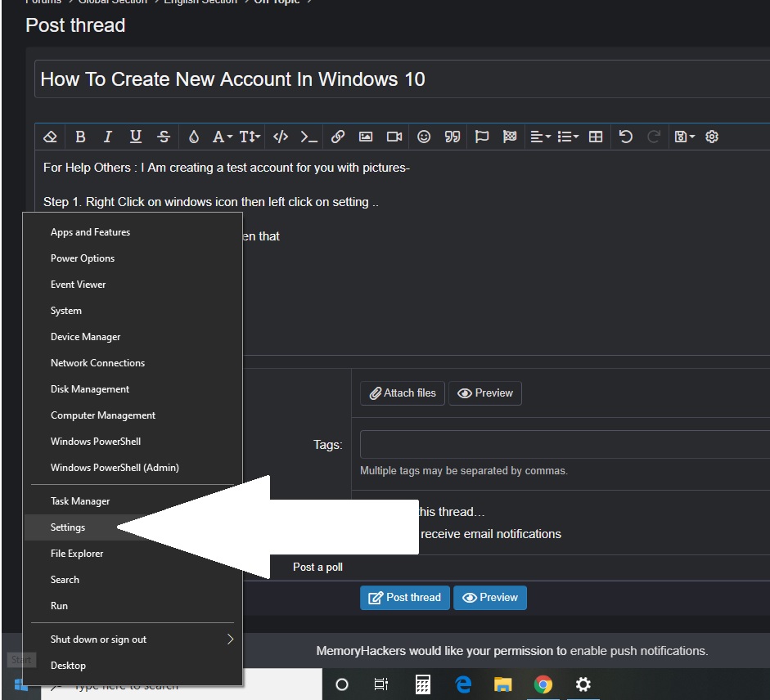Open Disk Management from the menu
The width and height of the screenshot is (770, 700).
[133, 388]
